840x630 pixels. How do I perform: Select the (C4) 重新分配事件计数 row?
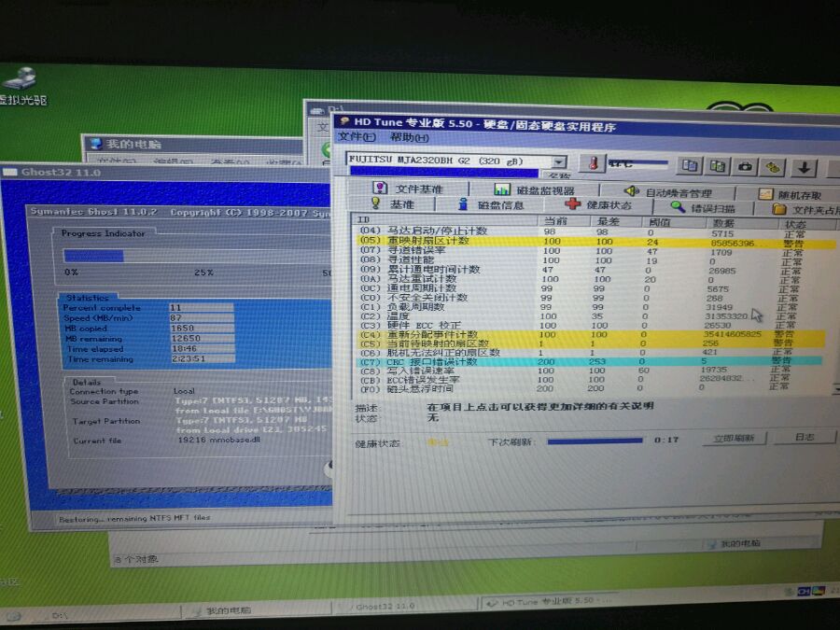pos(591,334)
